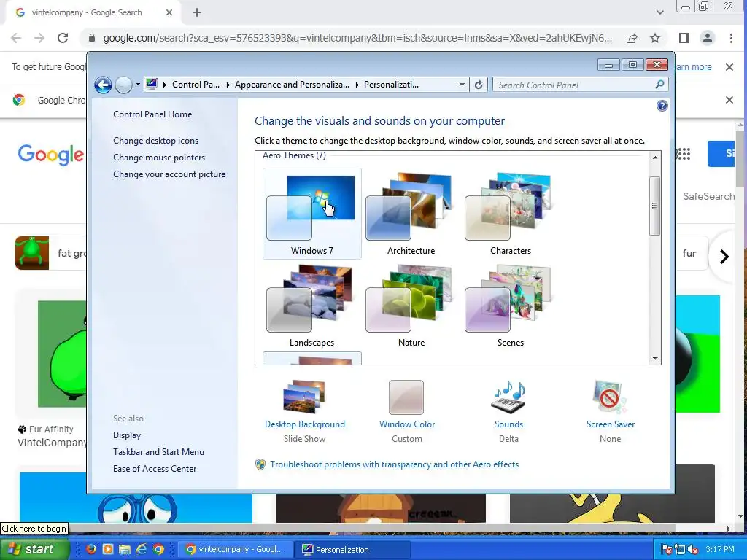This screenshot has width=747, height=560.
Task: Expand arrow after Appearance and Personalization breadcrumb
Action: click(357, 85)
